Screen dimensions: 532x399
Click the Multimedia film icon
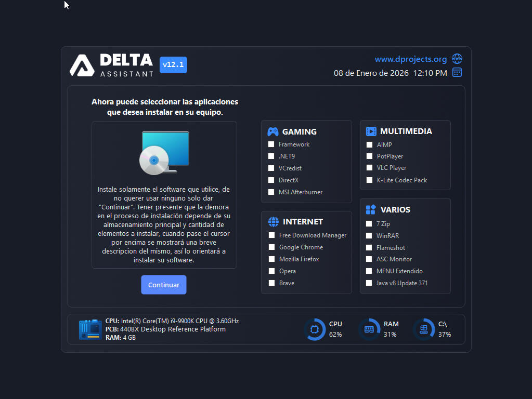pos(371,131)
